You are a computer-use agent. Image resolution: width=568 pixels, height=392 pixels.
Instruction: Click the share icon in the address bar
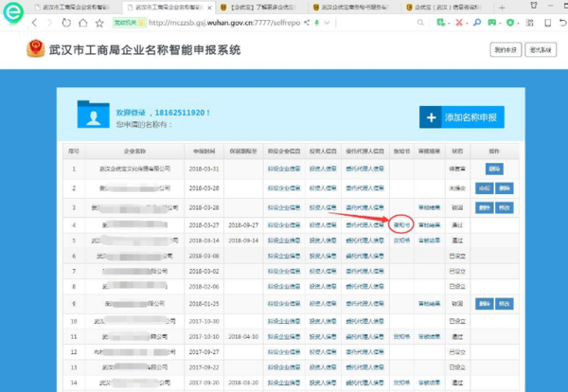tap(307, 23)
